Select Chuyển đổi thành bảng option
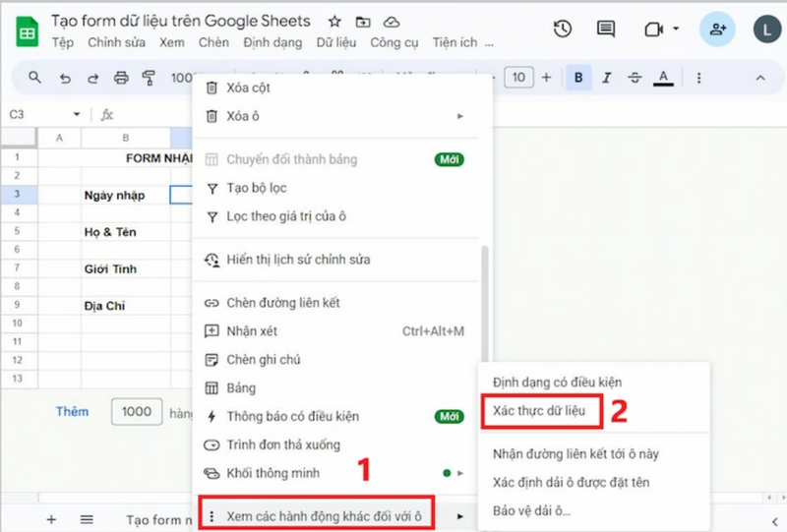 click(334, 159)
